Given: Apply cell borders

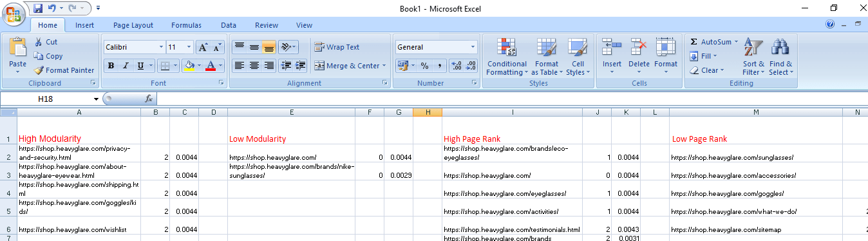Looking at the screenshot, I should 165,66.
